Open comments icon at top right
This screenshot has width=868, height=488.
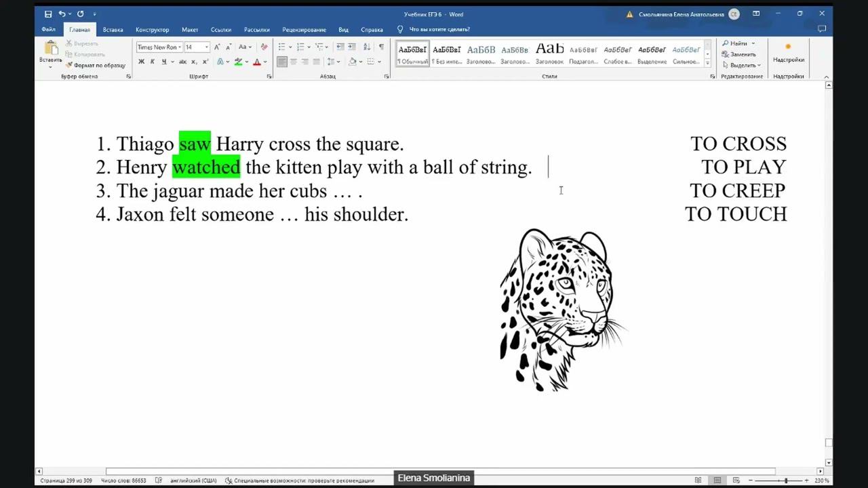pos(822,29)
